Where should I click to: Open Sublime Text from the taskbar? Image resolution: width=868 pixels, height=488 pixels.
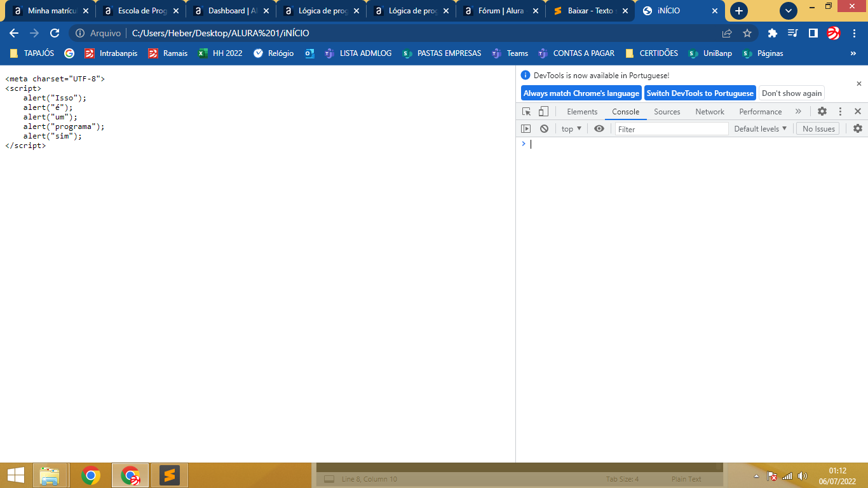tap(170, 475)
